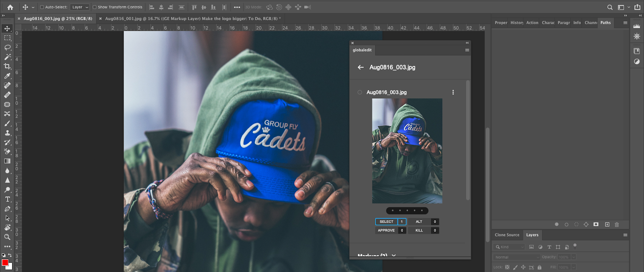The width and height of the screenshot is (644, 272).
Task: Open the Actions panel tab
Action: coord(532,23)
